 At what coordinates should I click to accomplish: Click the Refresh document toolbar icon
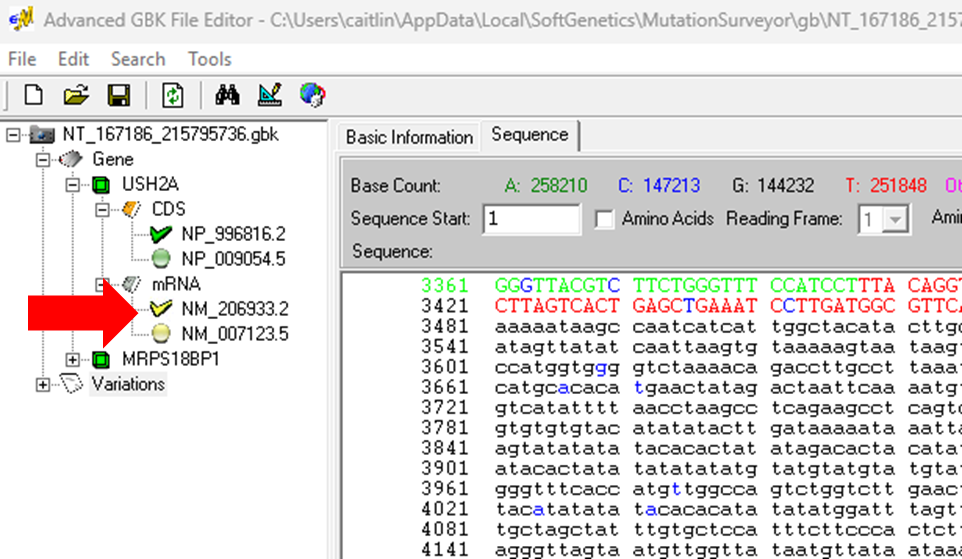[x=173, y=95]
